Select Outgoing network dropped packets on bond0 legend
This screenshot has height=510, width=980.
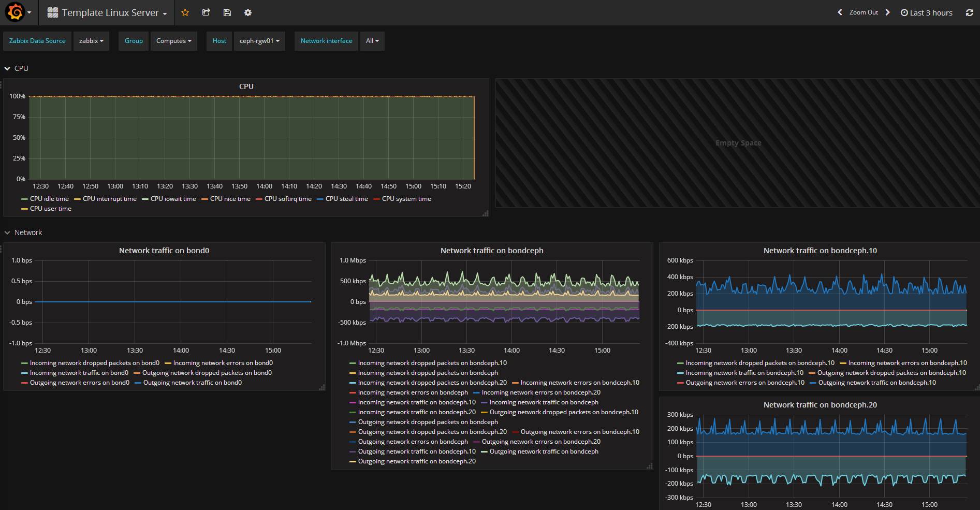(207, 373)
